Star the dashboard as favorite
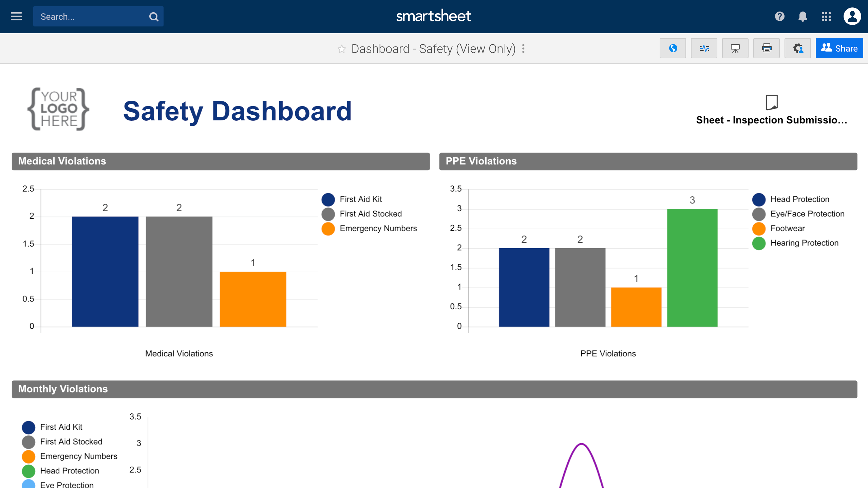 [342, 49]
